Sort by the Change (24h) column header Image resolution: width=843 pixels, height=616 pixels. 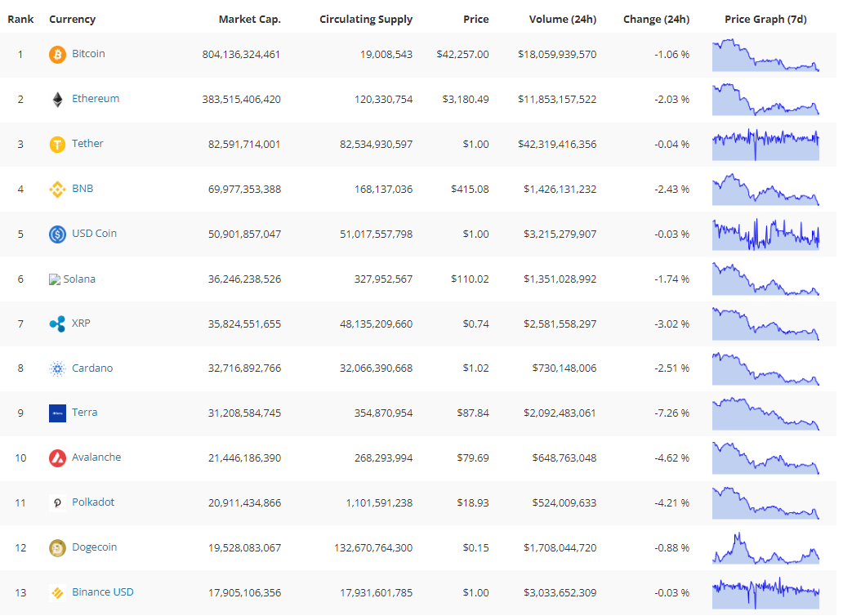[657, 20]
